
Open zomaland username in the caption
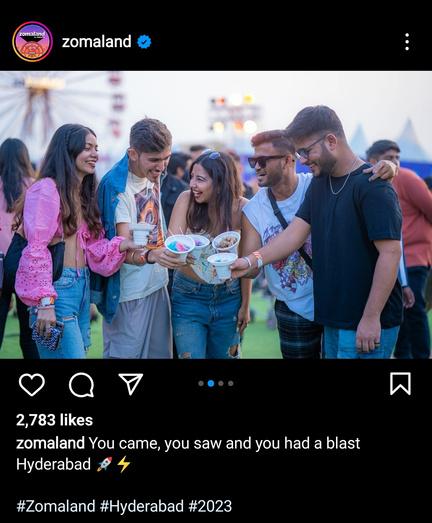click(x=50, y=443)
